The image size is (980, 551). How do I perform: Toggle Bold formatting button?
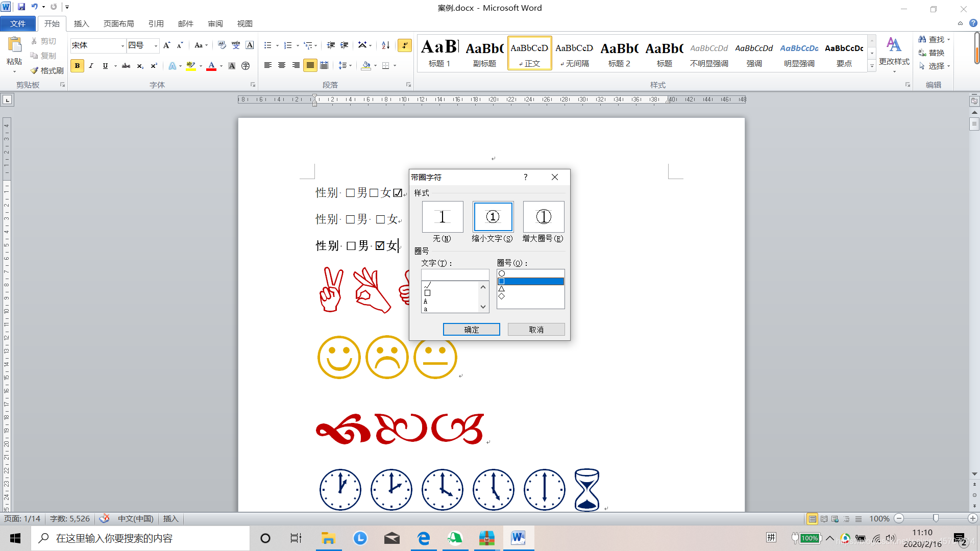[x=77, y=66]
